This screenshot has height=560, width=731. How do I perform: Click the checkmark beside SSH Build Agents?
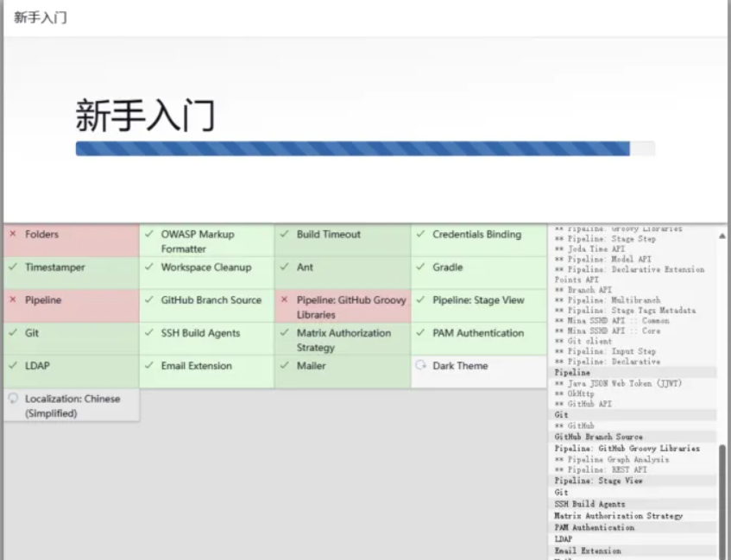[x=148, y=333]
